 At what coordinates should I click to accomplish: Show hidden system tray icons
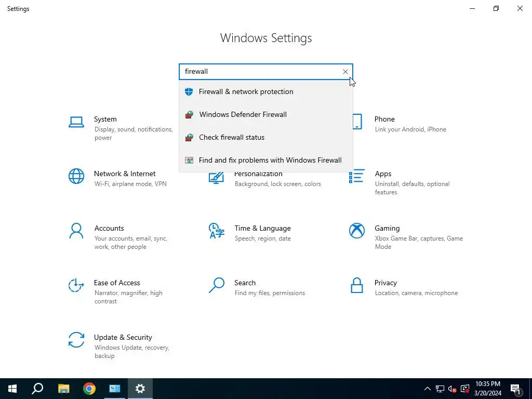coord(428,389)
